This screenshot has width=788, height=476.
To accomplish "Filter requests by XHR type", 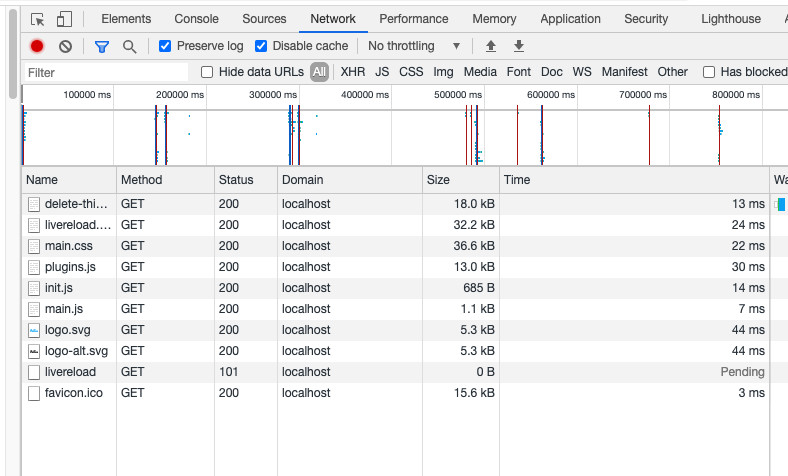I will pos(352,72).
